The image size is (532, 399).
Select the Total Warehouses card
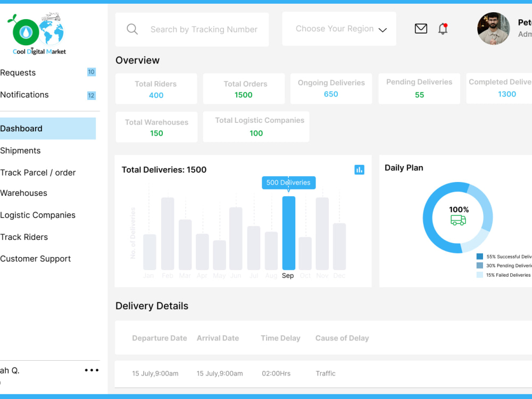pos(156,127)
